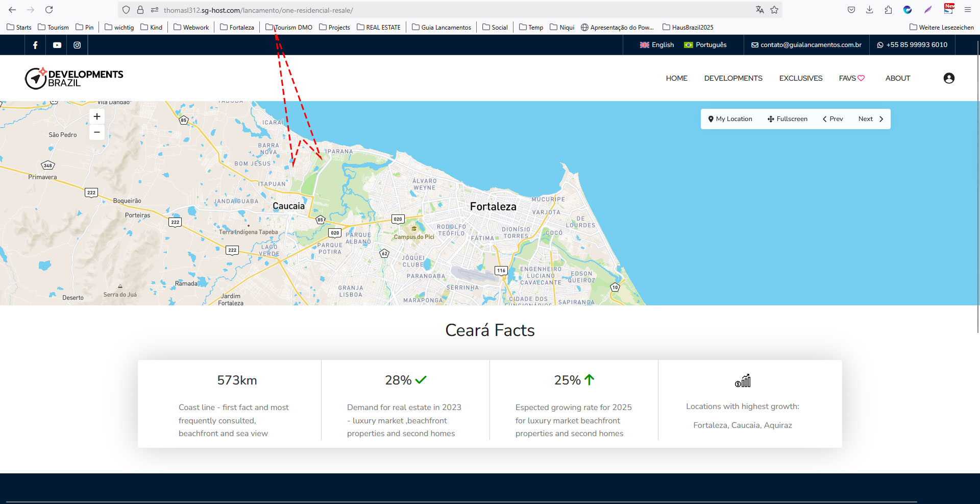The height and width of the screenshot is (504, 980).
Task: Click the shield tracking protection icon
Action: pos(126,10)
